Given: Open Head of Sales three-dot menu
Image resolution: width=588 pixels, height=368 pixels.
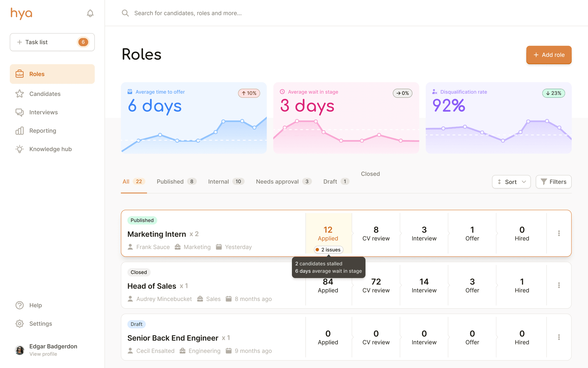Looking at the screenshot, I should click(559, 285).
